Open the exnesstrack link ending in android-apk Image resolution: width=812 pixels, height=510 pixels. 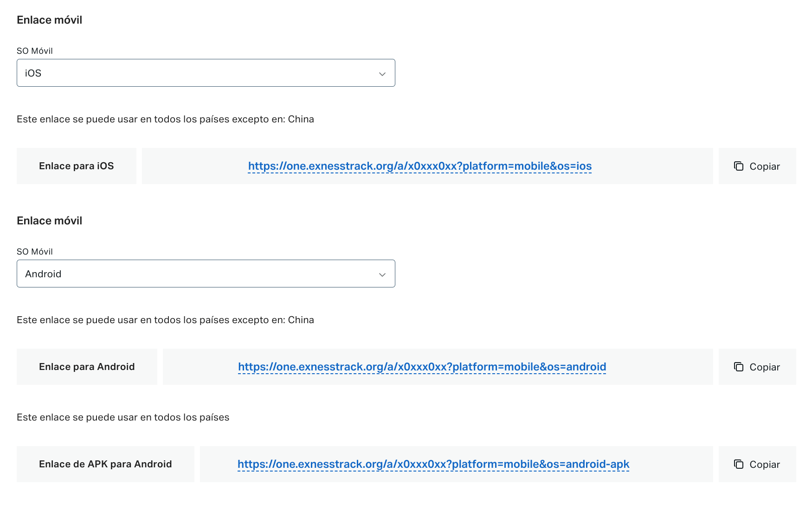tap(433, 464)
